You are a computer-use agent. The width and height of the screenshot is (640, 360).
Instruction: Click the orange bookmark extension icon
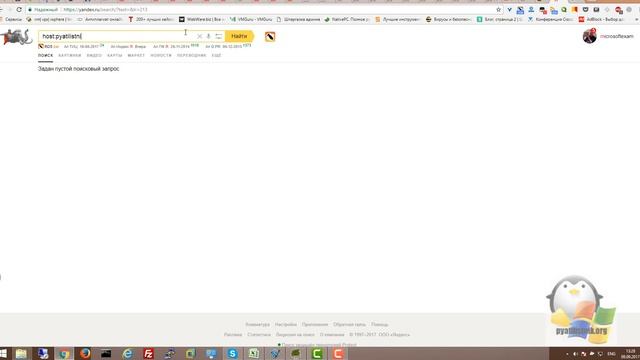[x=575, y=9]
